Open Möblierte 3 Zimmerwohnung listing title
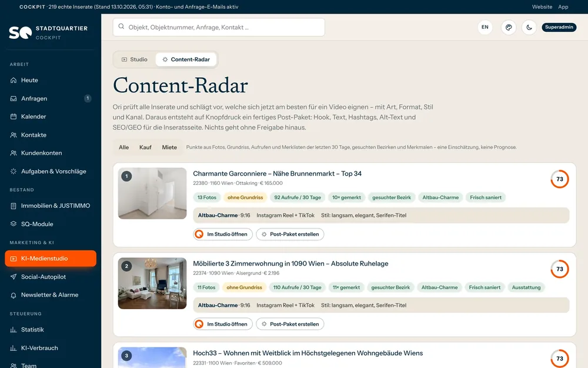Image resolution: width=588 pixels, height=368 pixels. coord(290,264)
